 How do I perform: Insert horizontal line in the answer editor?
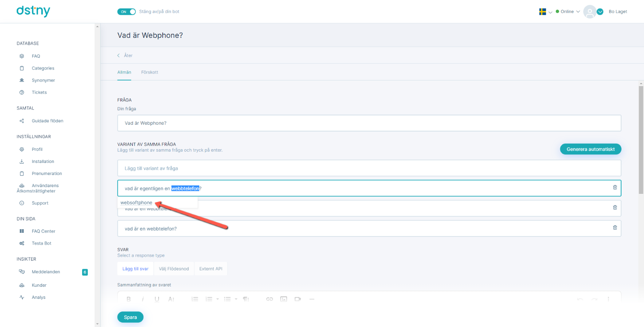pyautogui.click(x=312, y=299)
